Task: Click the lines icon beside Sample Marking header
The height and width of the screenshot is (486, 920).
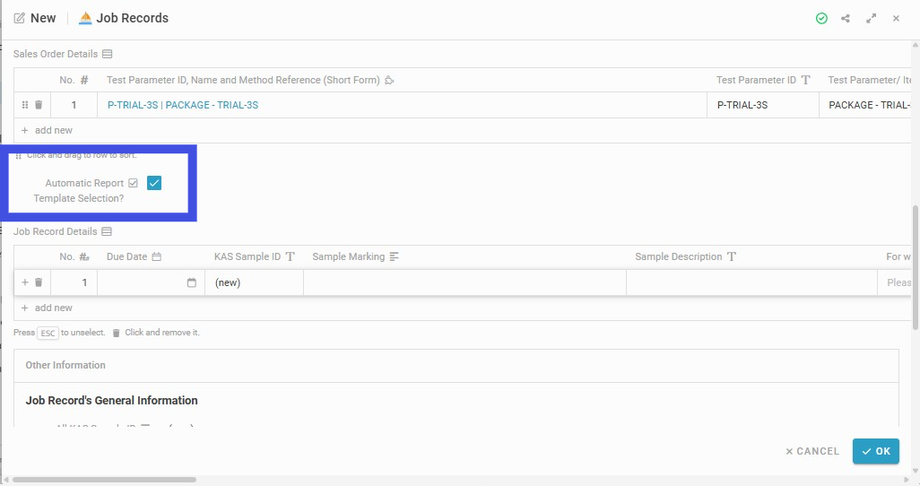Action: [x=394, y=257]
